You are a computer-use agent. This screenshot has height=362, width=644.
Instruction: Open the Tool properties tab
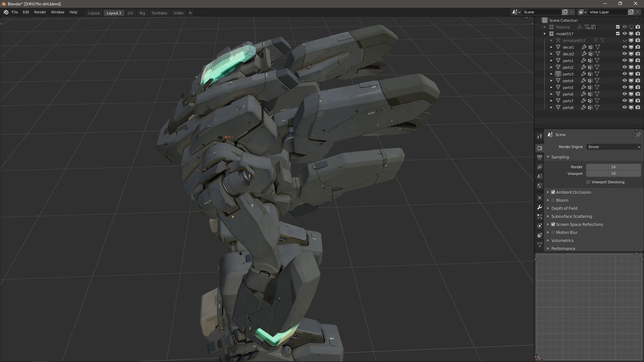[539, 136]
